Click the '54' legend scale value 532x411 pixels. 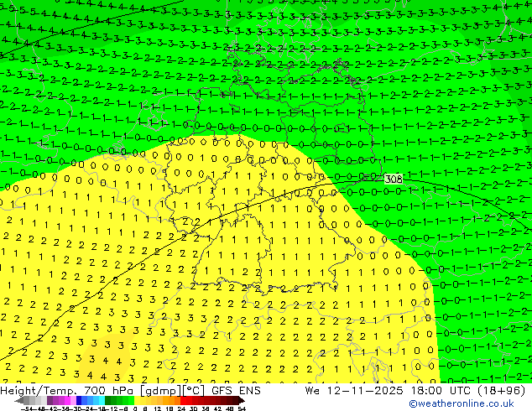(243, 408)
